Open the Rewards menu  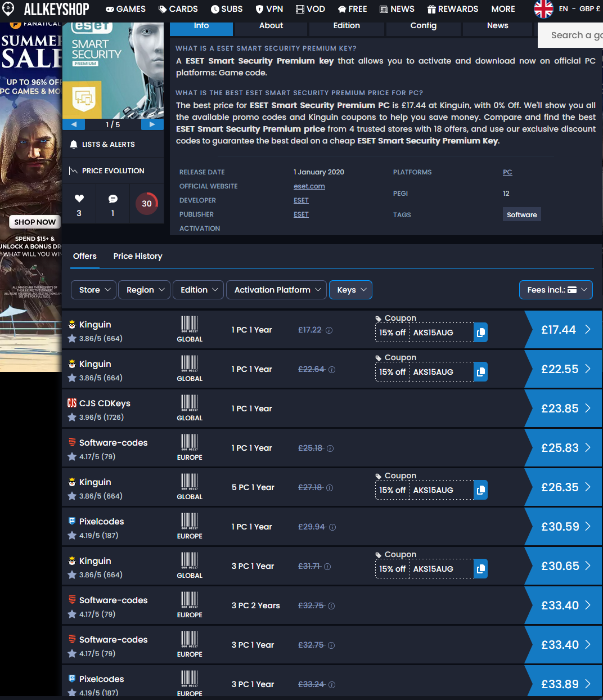(453, 9)
